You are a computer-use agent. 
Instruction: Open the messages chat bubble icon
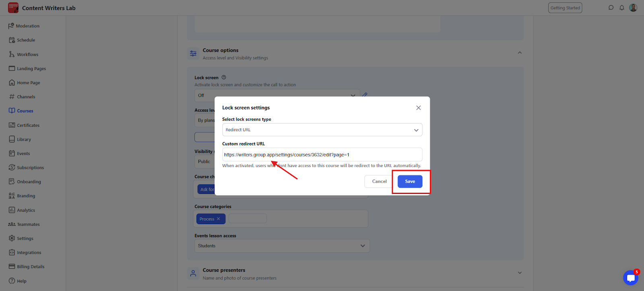coord(611,8)
